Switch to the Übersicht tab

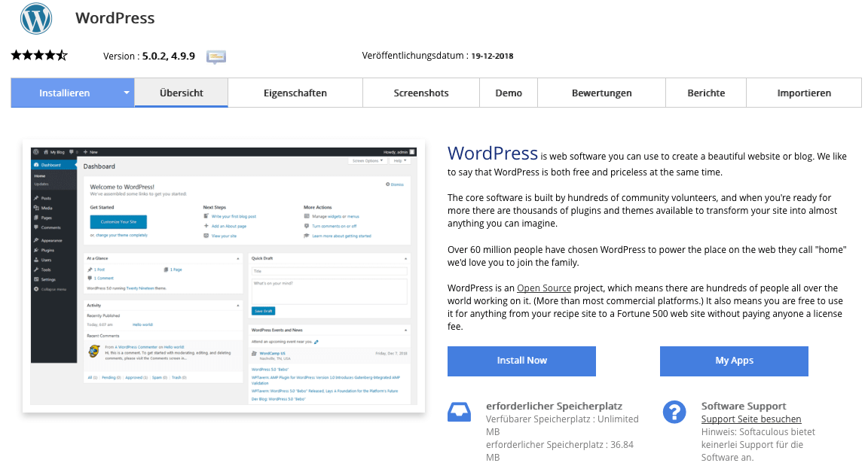pyautogui.click(x=182, y=93)
